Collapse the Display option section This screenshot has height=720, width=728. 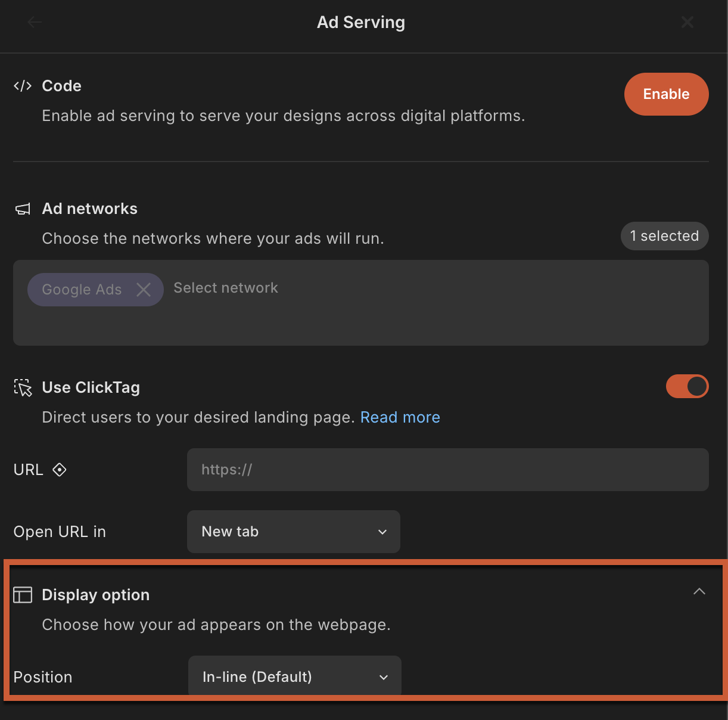[x=699, y=591]
